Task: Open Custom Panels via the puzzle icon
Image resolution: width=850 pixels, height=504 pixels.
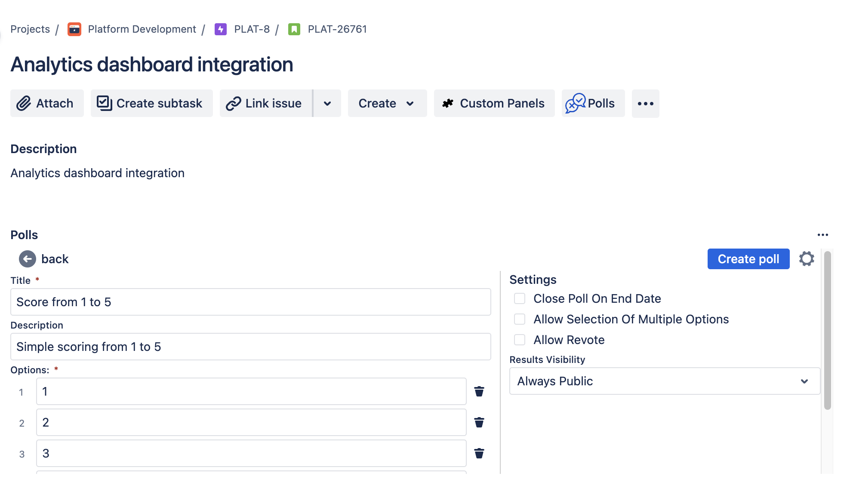Action: pyautogui.click(x=448, y=103)
